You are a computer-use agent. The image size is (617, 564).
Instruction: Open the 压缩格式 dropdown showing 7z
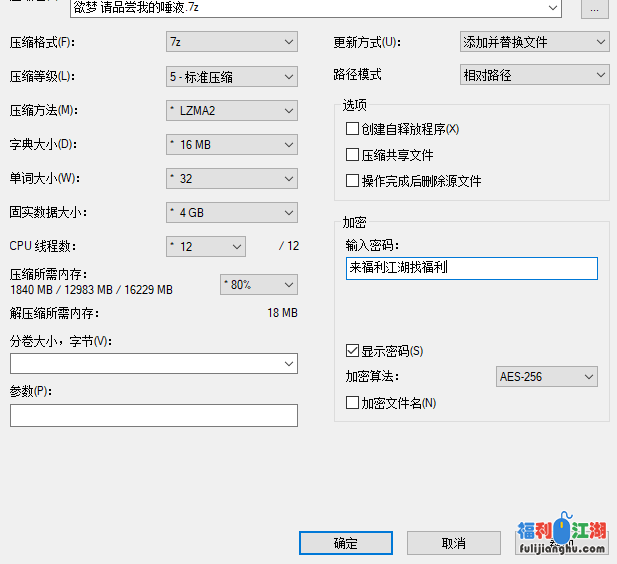231,42
